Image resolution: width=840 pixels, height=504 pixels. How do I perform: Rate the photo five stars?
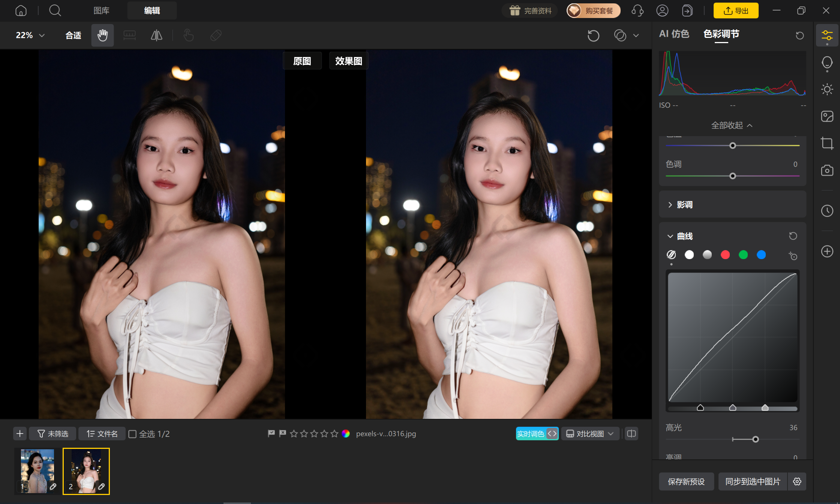click(334, 433)
